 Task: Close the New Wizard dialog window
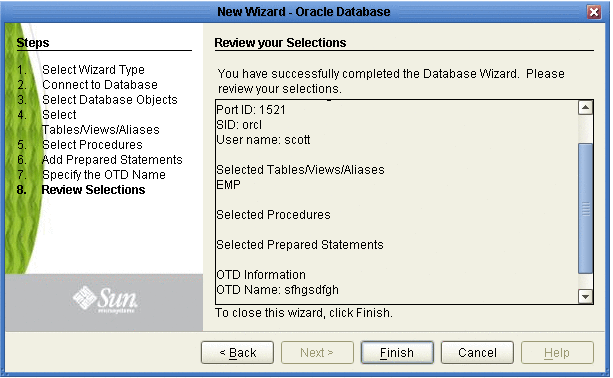coord(594,12)
